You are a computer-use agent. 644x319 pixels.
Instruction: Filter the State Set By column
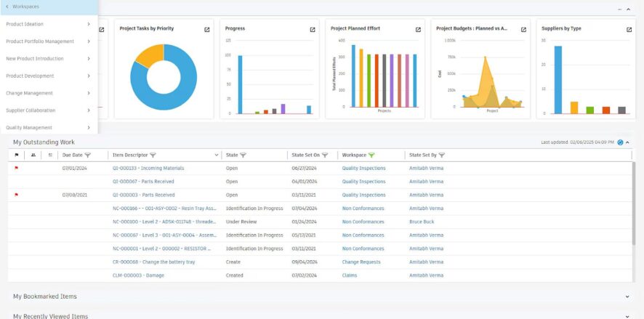click(441, 156)
